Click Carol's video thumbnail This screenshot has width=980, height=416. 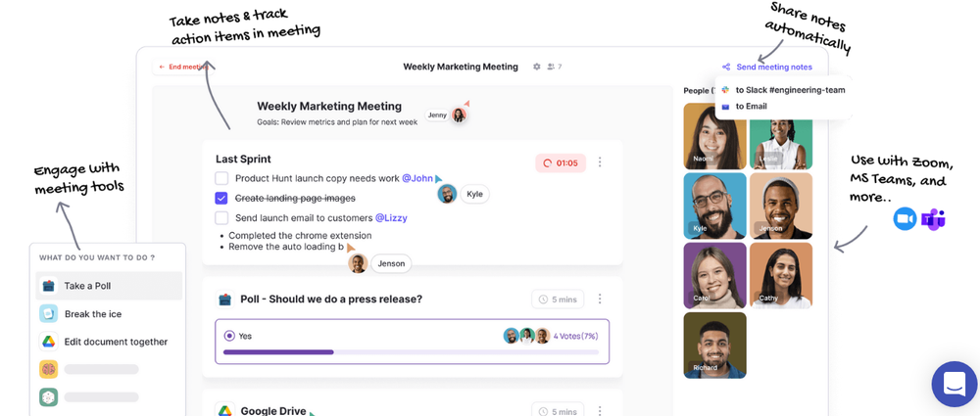pyautogui.click(x=715, y=275)
